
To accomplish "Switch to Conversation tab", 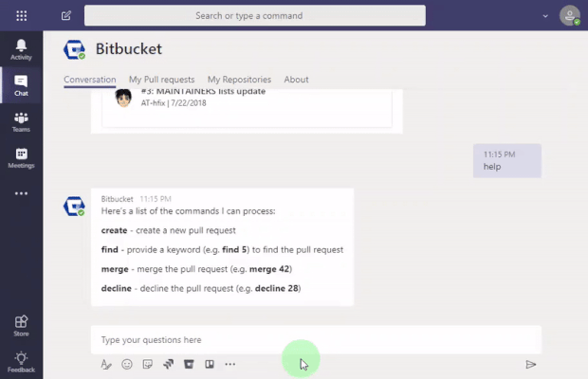I will [90, 80].
